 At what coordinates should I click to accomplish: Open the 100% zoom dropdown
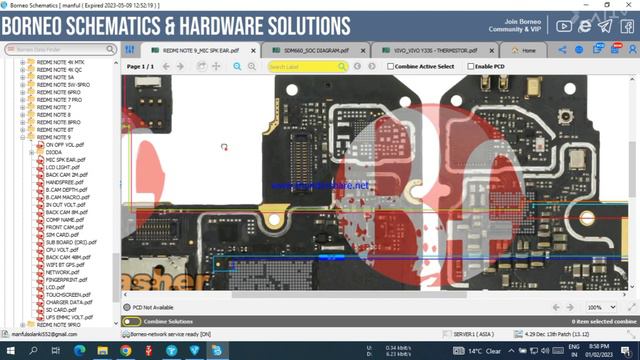(x=602, y=307)
